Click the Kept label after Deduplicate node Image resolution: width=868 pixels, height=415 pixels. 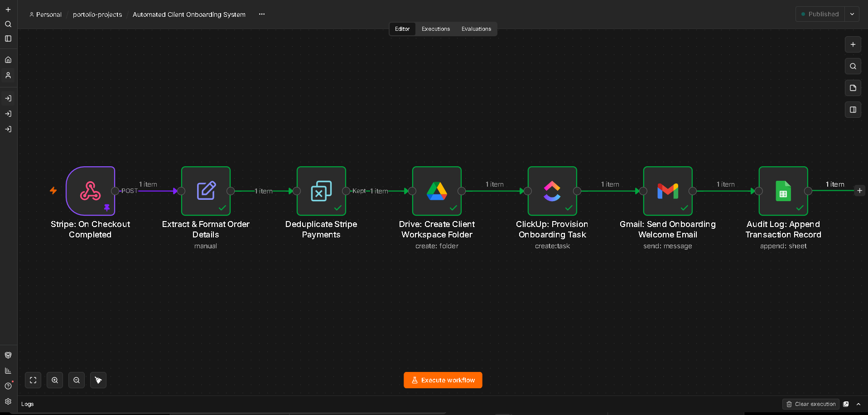pos(359,191)
